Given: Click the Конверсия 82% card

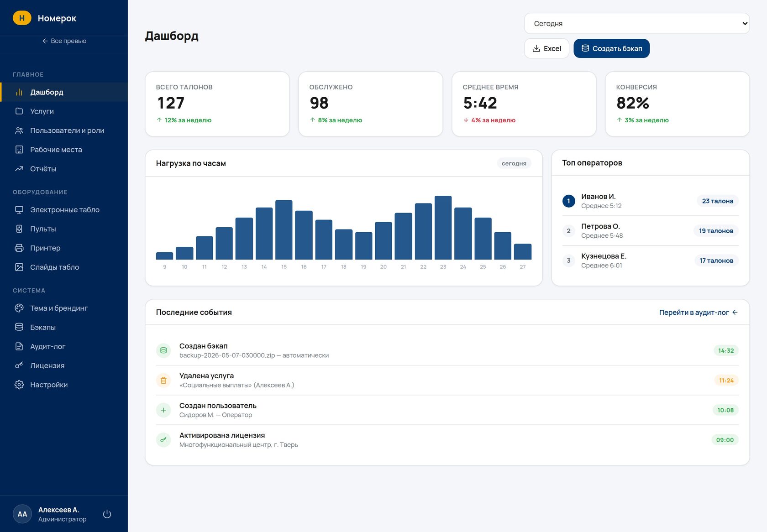Looking at the screenshot, I should coord(678,104).
